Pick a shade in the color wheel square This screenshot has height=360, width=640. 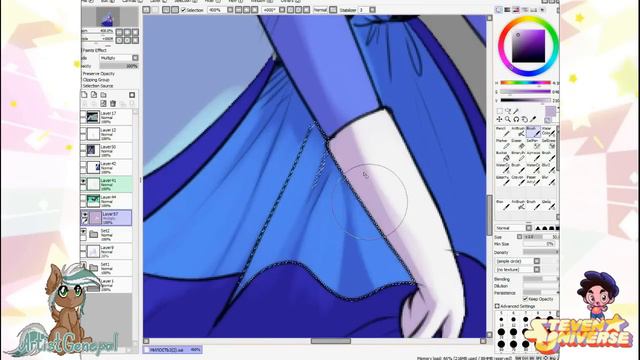click(528, 46)
